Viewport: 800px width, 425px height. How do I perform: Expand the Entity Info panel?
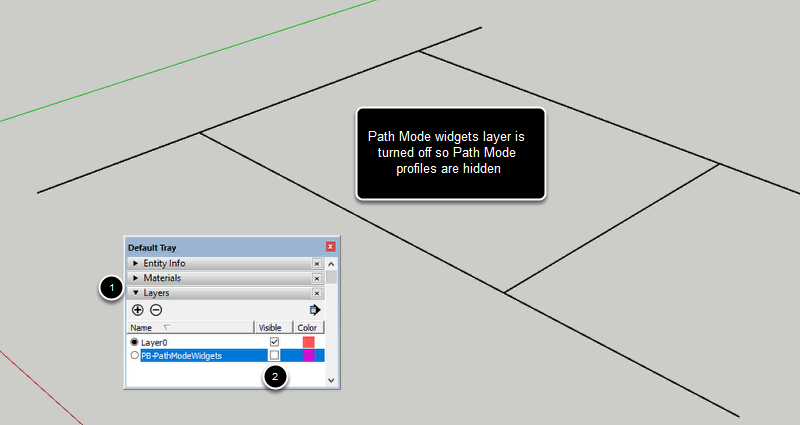[x=136, y=263]
